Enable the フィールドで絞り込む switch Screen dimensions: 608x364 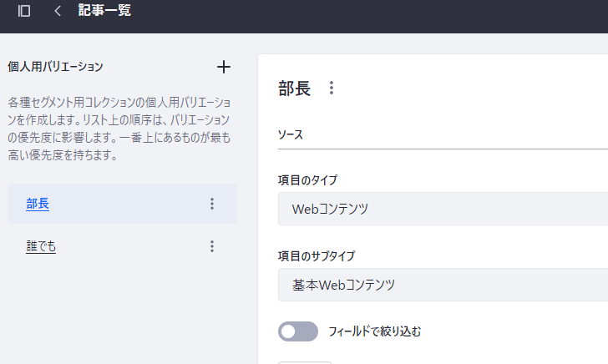pyautogui.click(x=298, y=331)
